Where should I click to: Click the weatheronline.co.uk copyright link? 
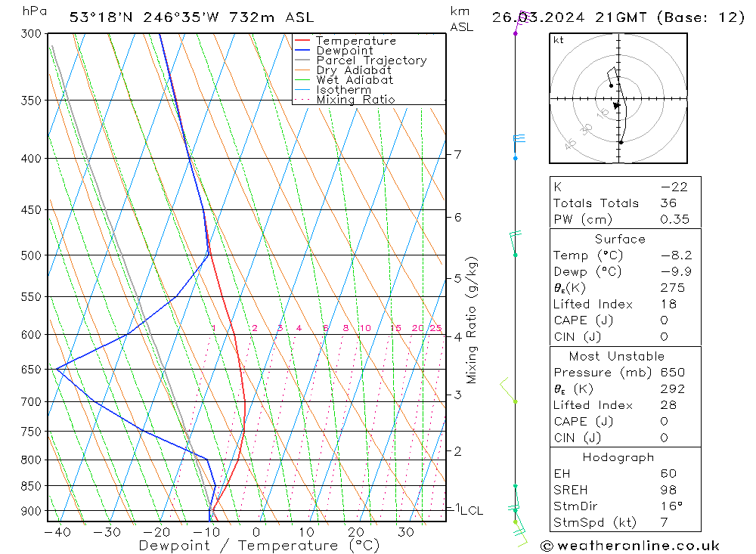tap(630, 546)
